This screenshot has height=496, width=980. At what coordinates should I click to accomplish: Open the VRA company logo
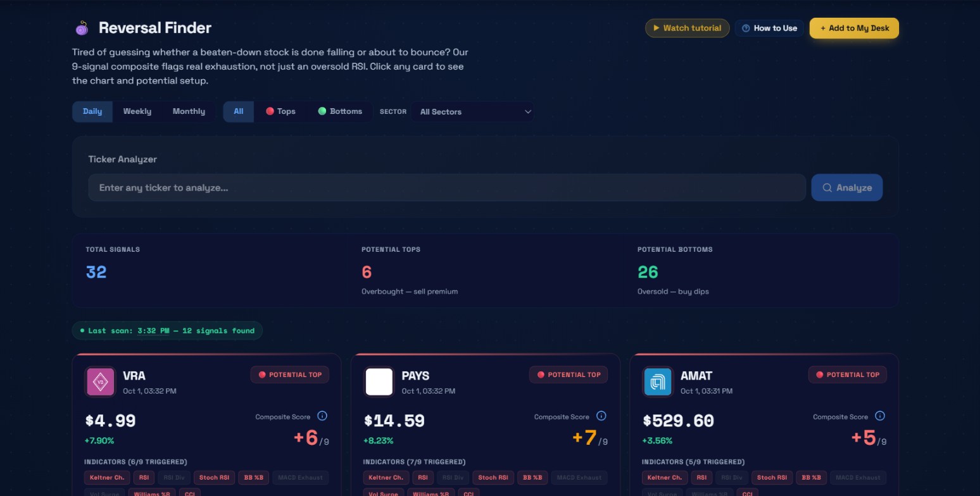100,382
